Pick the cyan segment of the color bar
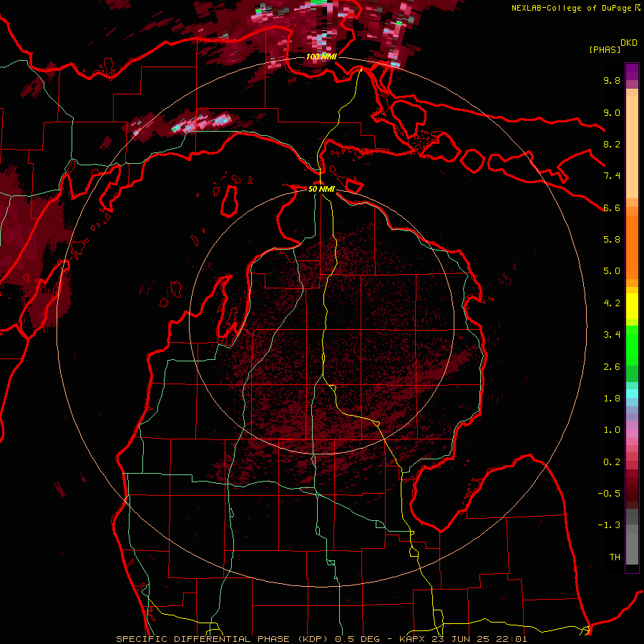The height and width of the screenshot is (644, 644). (632, 394)
